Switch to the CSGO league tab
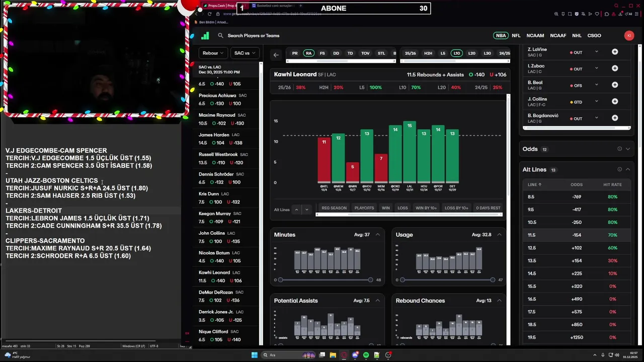 point(594,36)
